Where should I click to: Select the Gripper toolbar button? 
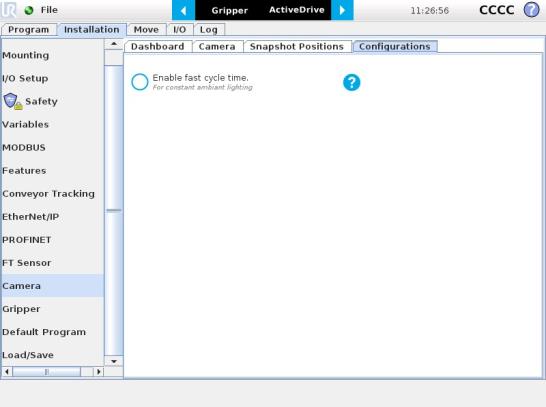coord(229,10)
